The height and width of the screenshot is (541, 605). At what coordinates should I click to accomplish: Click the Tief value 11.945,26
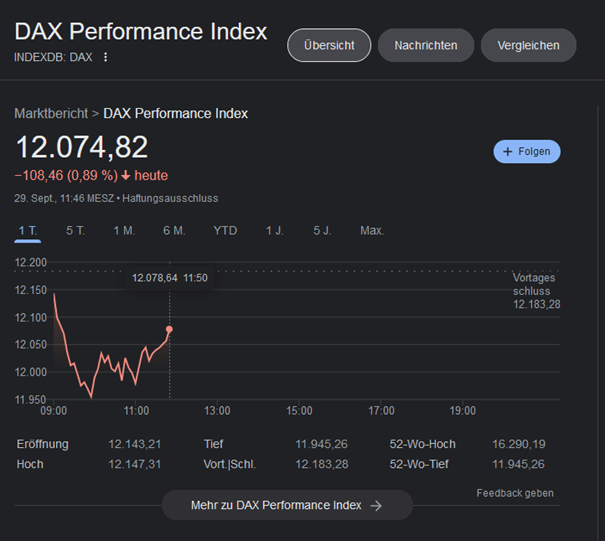coord(321,444)
